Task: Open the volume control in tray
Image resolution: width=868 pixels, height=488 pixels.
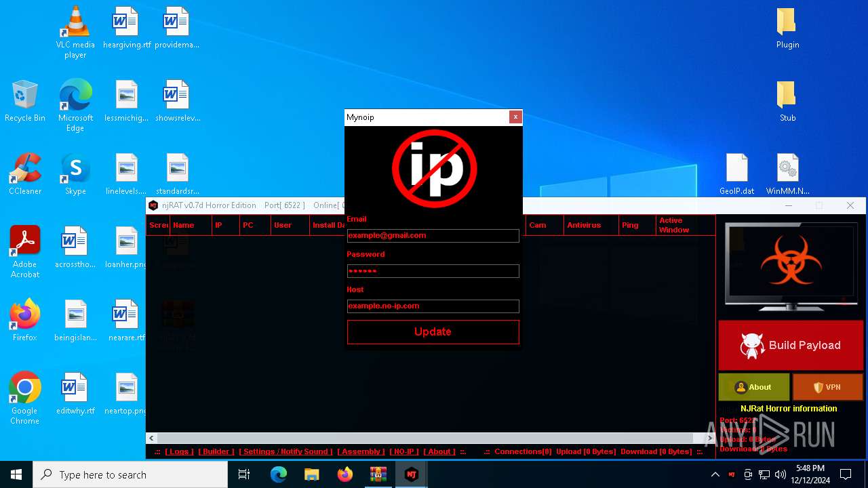Action: (x=780, y=474)
